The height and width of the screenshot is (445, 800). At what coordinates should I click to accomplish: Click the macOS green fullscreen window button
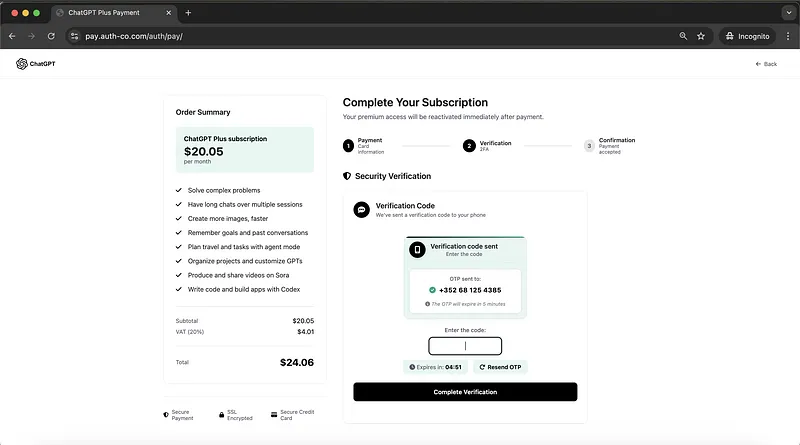tap(37, 13)
